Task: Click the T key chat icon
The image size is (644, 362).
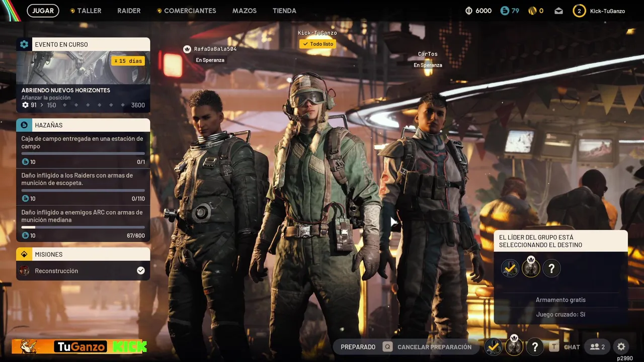Action: pyautogui.click(x=554, y=347)
